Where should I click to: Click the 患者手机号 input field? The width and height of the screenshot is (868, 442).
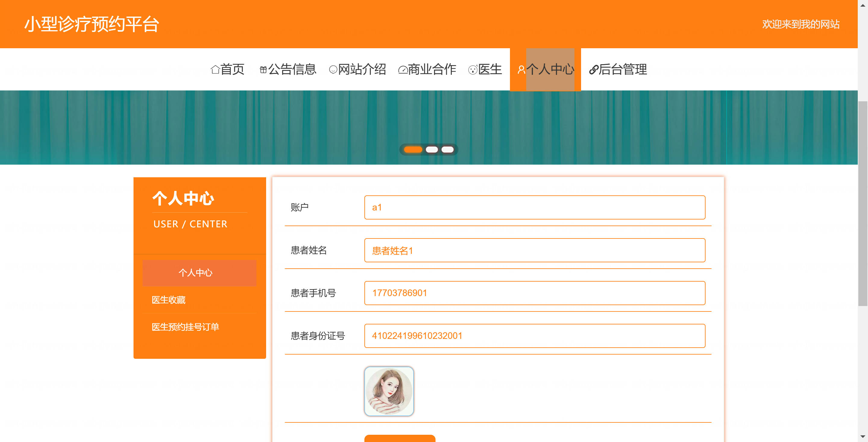click(535, 293)
